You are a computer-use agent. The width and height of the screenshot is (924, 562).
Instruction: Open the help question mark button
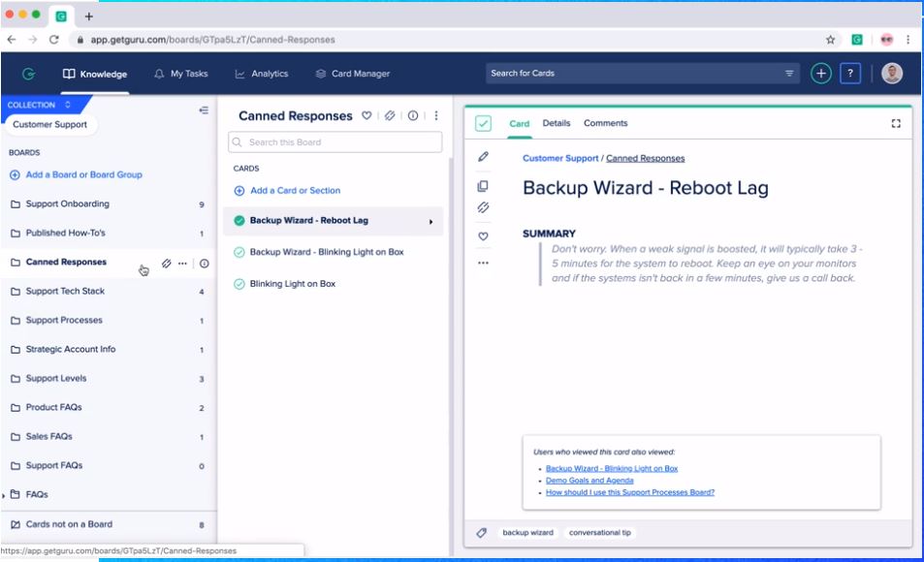pos(849,73)
